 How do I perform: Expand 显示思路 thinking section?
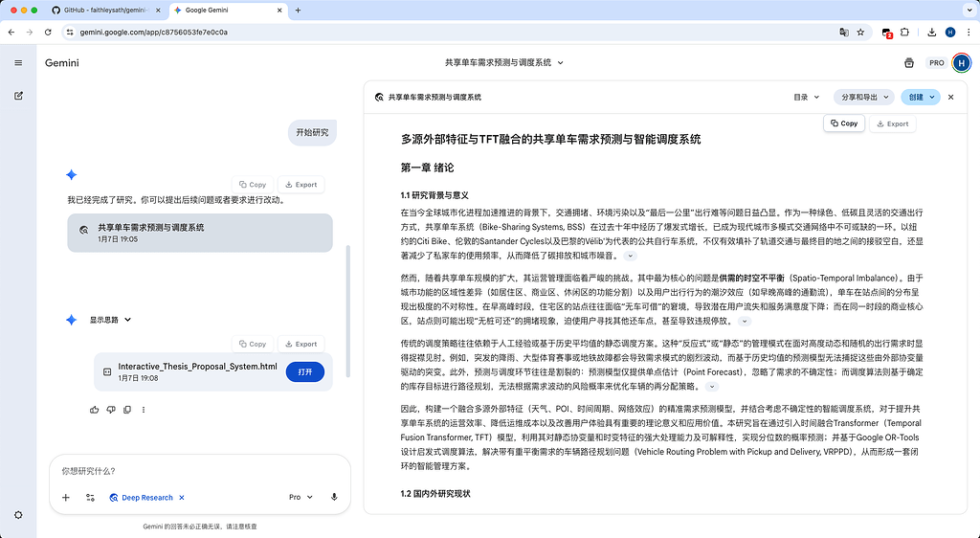point(110,320)
